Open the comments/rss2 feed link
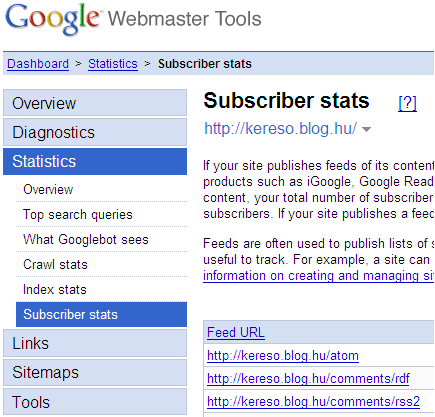 click(x=313, y=402)
